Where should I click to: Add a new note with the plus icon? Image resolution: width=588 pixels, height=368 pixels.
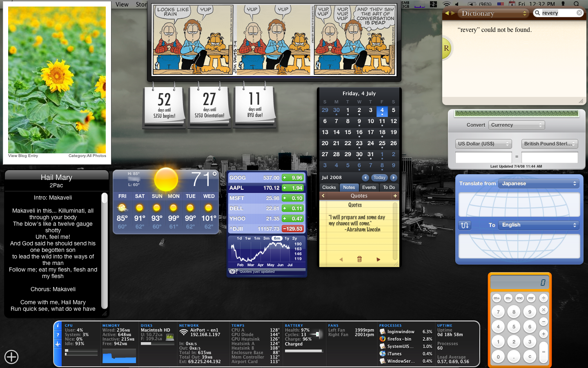coord(395,196)
